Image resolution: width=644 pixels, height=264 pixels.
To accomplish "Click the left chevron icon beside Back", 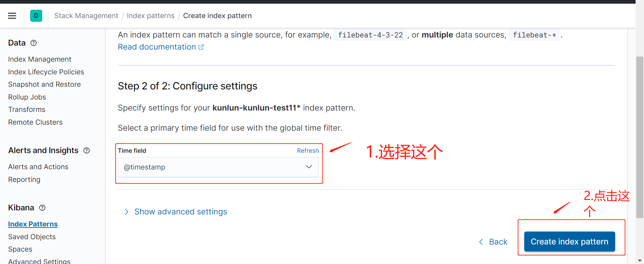I will [481, 242].
